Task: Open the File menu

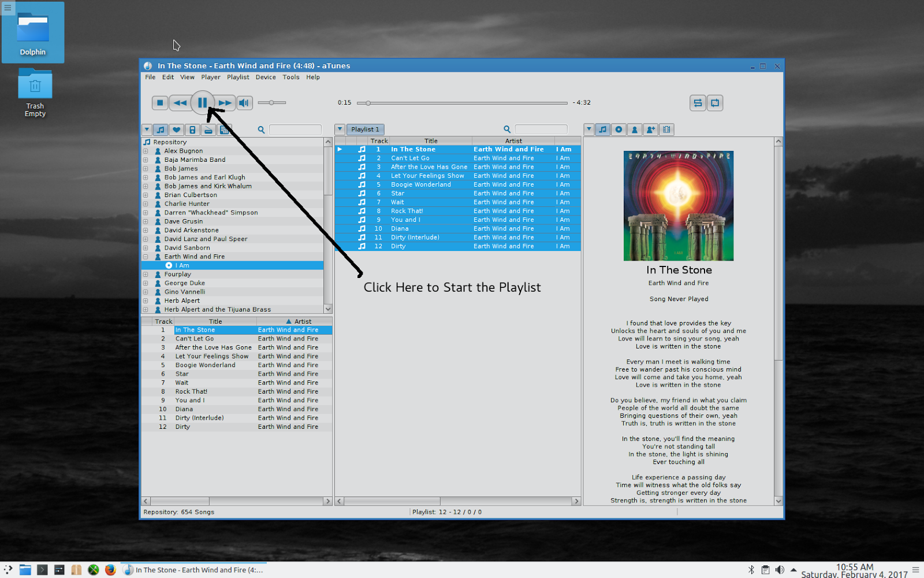Action: pos(150,77)
